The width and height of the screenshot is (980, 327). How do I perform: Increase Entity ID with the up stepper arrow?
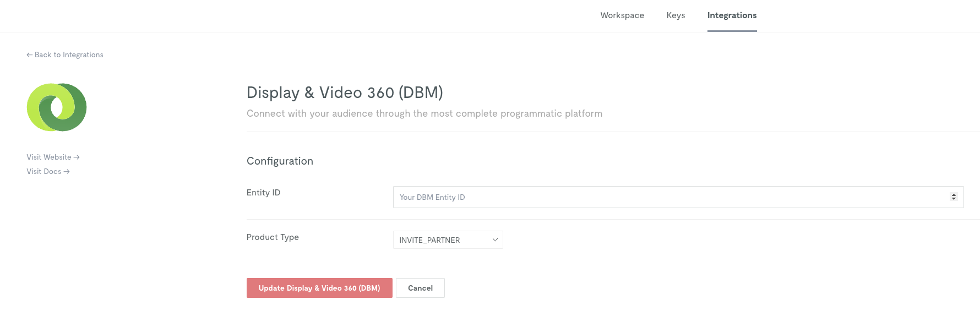tap(954, 195)
